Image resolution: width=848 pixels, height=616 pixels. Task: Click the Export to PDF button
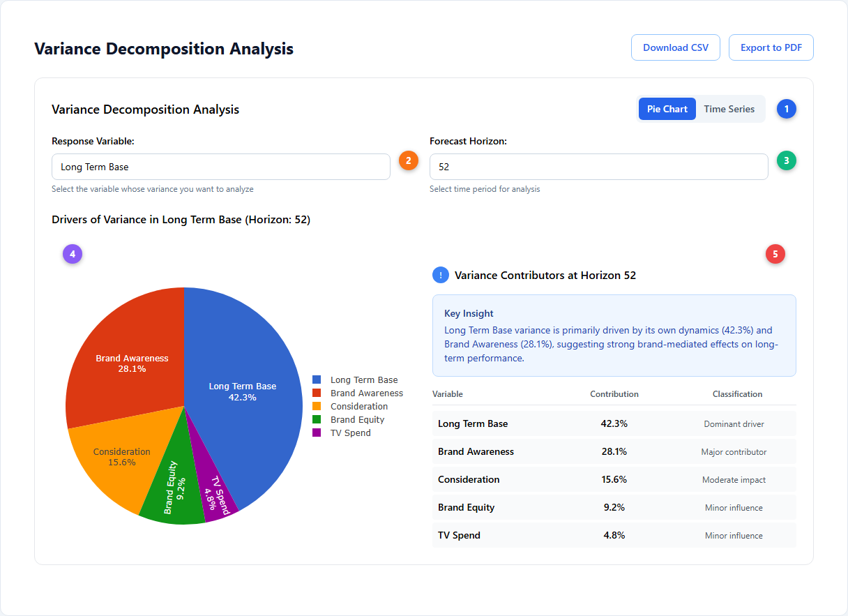(x=771, y=47)
